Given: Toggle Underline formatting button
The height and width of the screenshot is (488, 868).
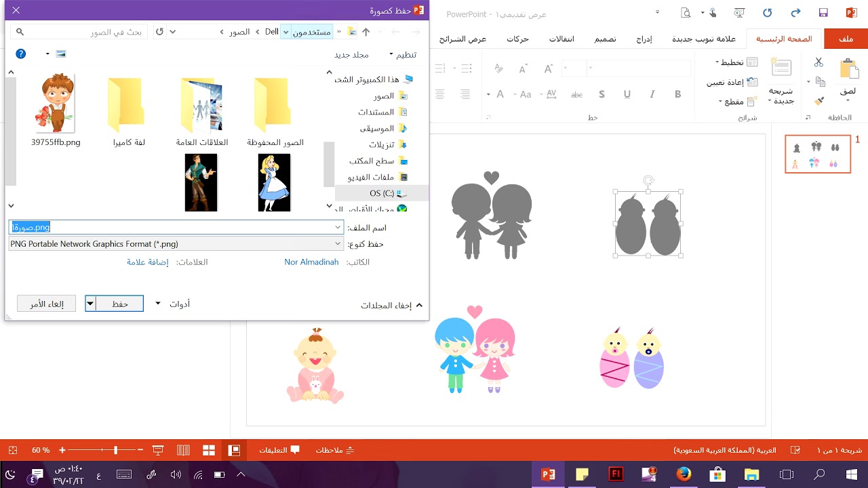Looking at the screenshot, I should tap(627, 95).
